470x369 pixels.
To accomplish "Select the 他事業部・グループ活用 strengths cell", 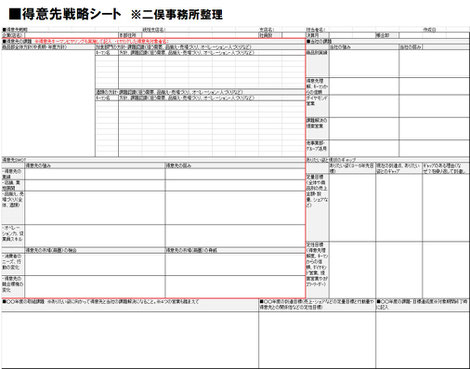I will pyautogui.click(x=364, y=148).
